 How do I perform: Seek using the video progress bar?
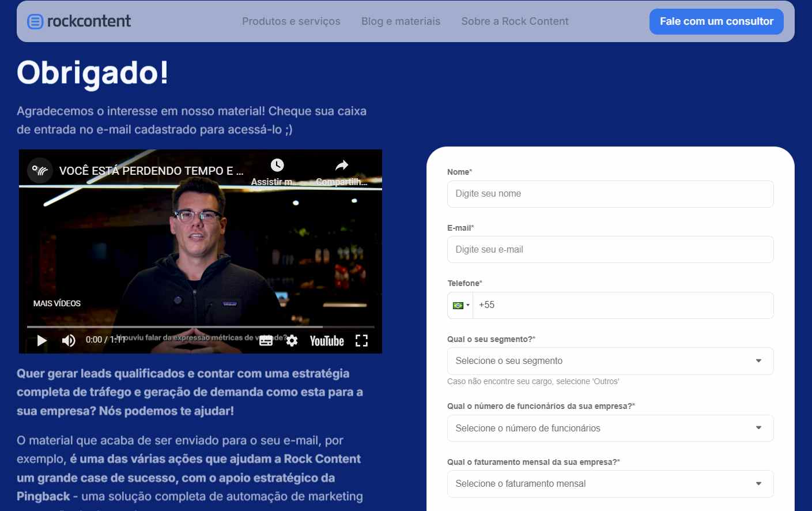(201, 327)
